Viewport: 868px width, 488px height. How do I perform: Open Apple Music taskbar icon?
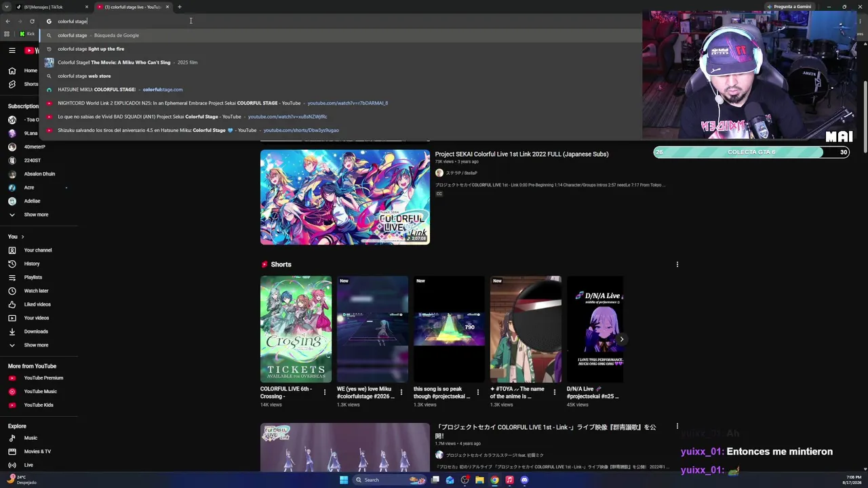(509, 480)
